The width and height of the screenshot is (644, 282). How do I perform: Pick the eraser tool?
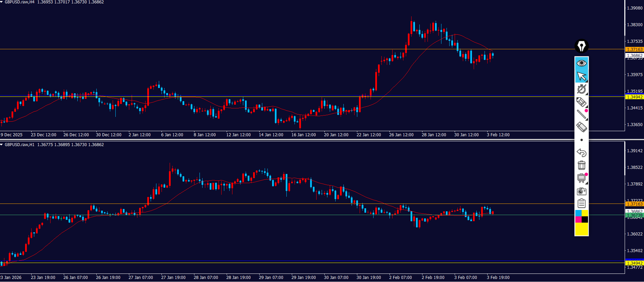581,127
